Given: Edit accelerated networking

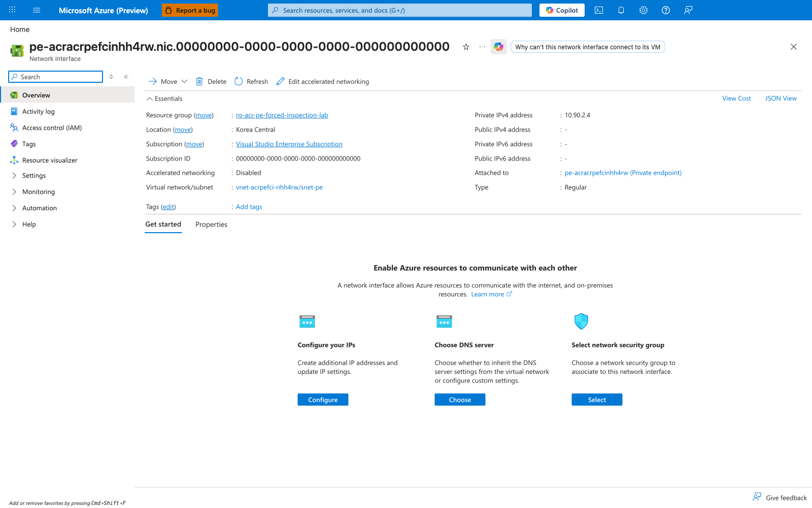Looking at the screenshot, I should pos(323,81).
